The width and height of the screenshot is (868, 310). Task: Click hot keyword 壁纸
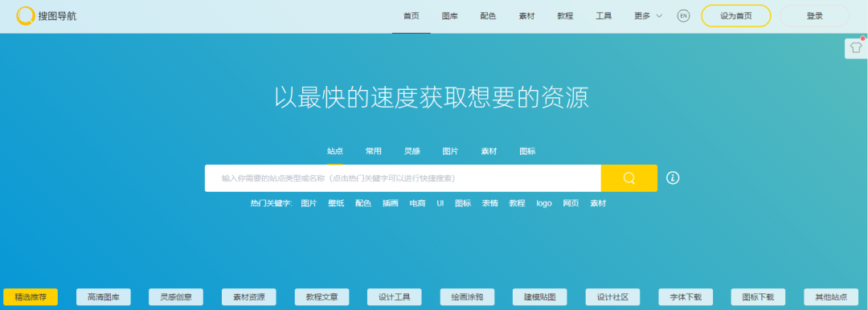click(x=336, y=204)
